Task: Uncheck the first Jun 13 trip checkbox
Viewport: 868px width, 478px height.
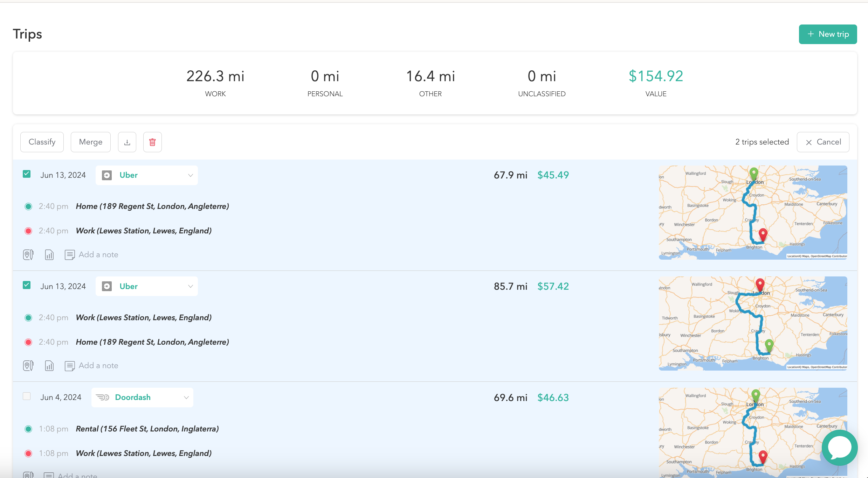Action: (27, 174)
